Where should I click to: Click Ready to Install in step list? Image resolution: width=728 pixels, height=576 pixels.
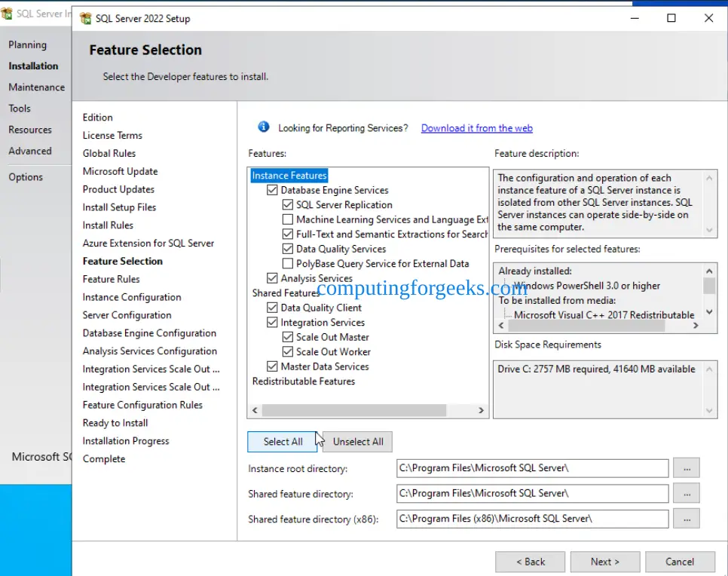[x=115, y=423]
